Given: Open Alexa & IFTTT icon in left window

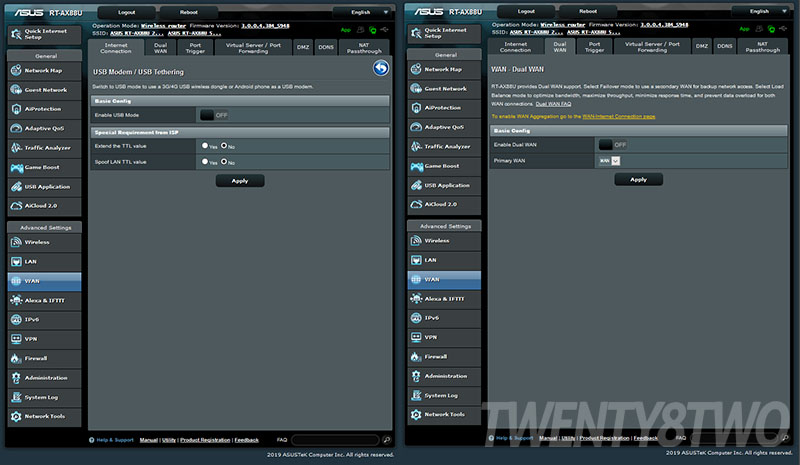Looking at the screenshot, I should (x=16, y=300).
